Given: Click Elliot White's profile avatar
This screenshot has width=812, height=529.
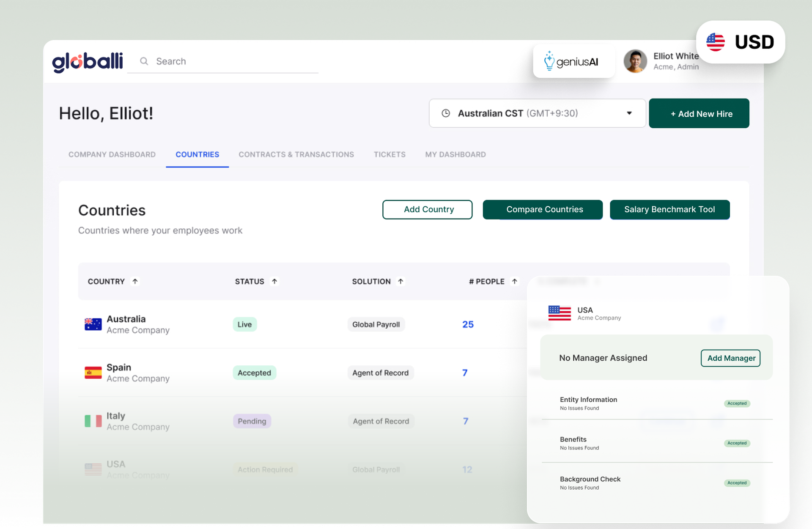Looking at the screenshot, I should (635, 61).
